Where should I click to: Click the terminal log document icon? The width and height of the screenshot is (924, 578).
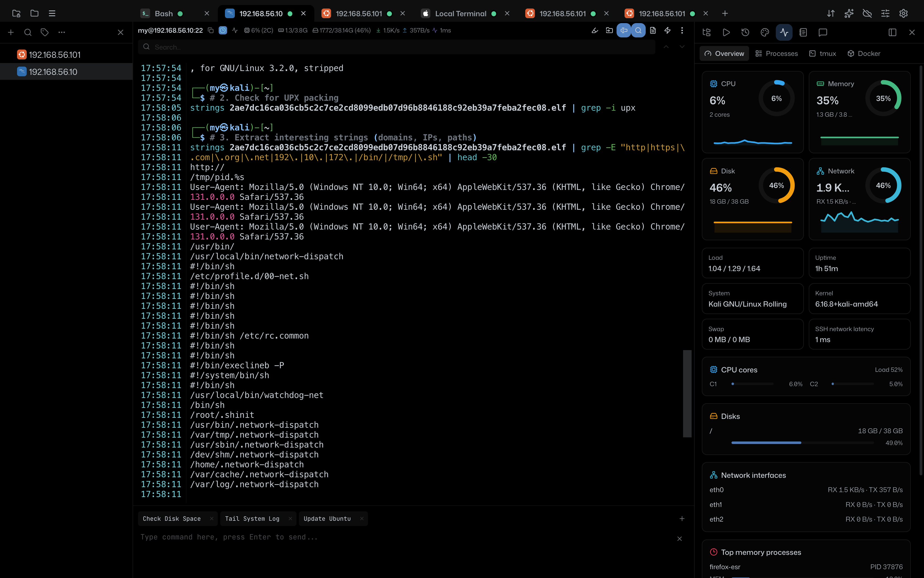click(653, 30)
